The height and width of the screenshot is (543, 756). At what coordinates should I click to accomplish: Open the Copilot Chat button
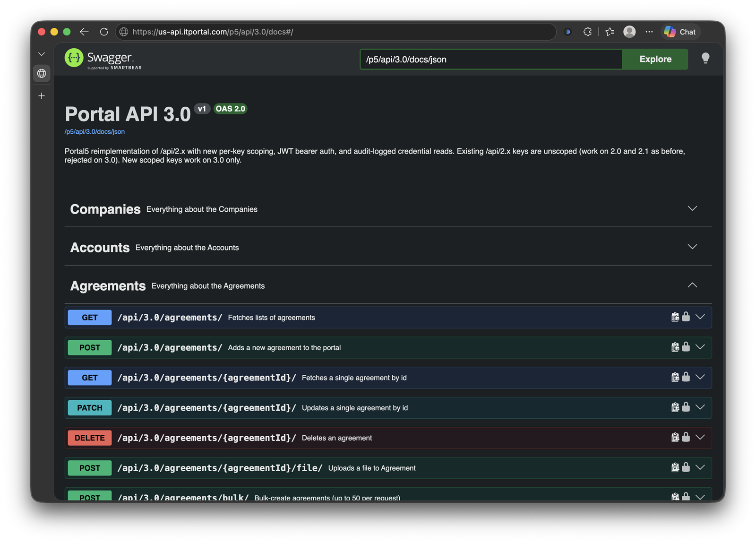pyautogui.click(x=680, y=32)
